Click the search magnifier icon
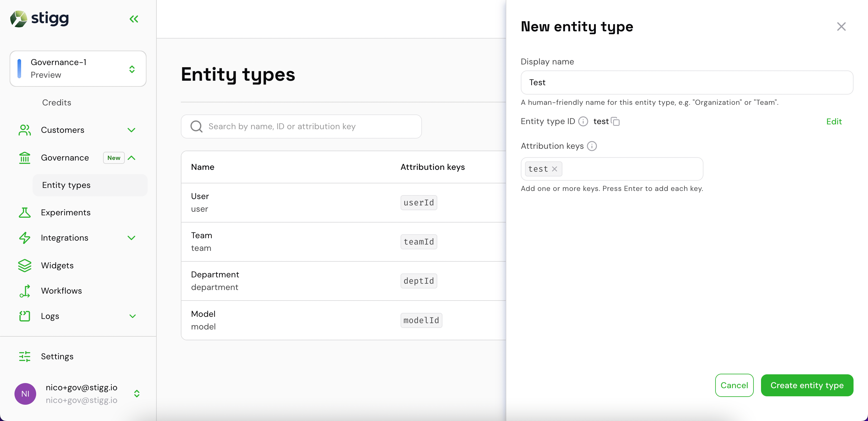 [197, 126]
